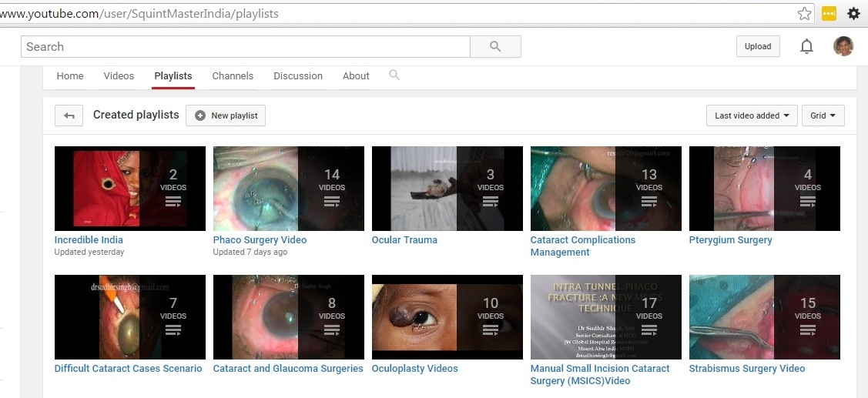Click playlist icon on Oculoplasty Videos thumbnail

tap(491, 330)
